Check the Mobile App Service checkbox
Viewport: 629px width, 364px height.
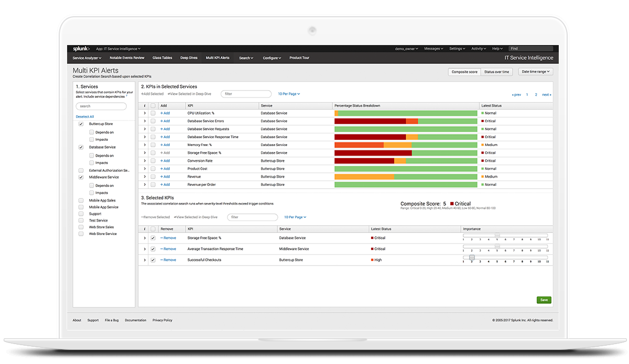81,207
